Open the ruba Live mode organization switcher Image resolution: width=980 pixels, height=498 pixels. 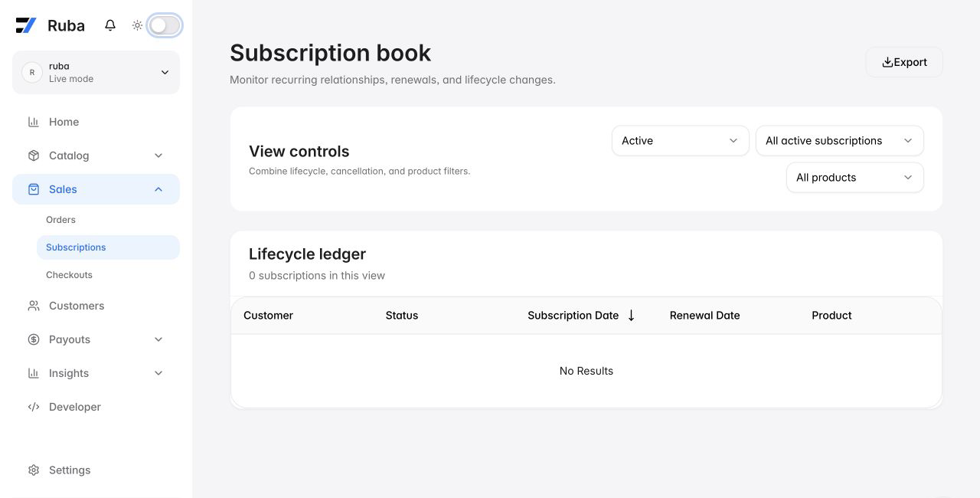pos(96,72)
